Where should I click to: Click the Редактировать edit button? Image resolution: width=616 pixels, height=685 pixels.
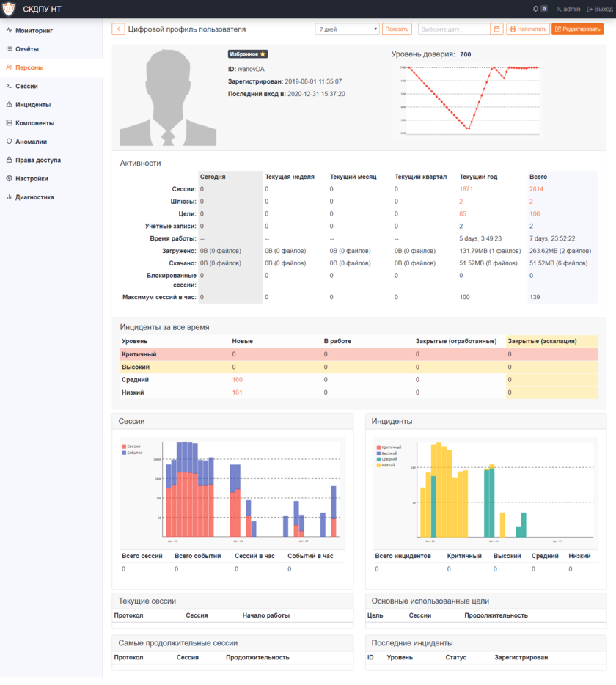click(x=577, y=29)
